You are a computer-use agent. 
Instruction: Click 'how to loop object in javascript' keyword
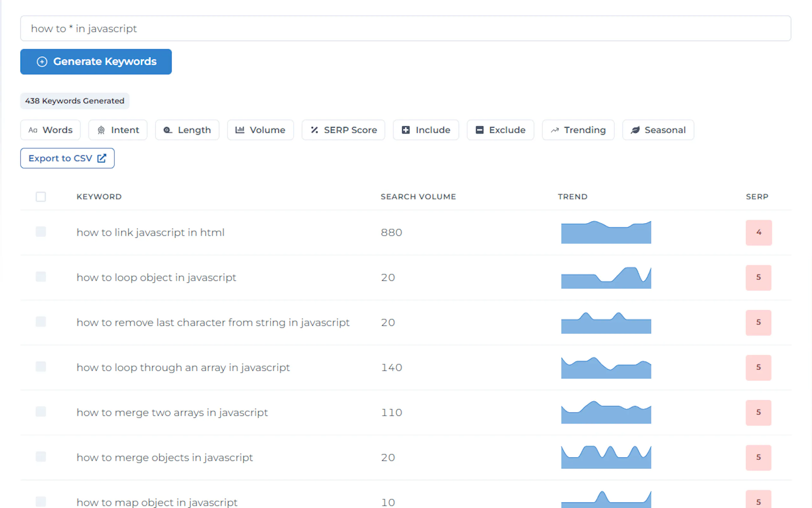point(156,278)
